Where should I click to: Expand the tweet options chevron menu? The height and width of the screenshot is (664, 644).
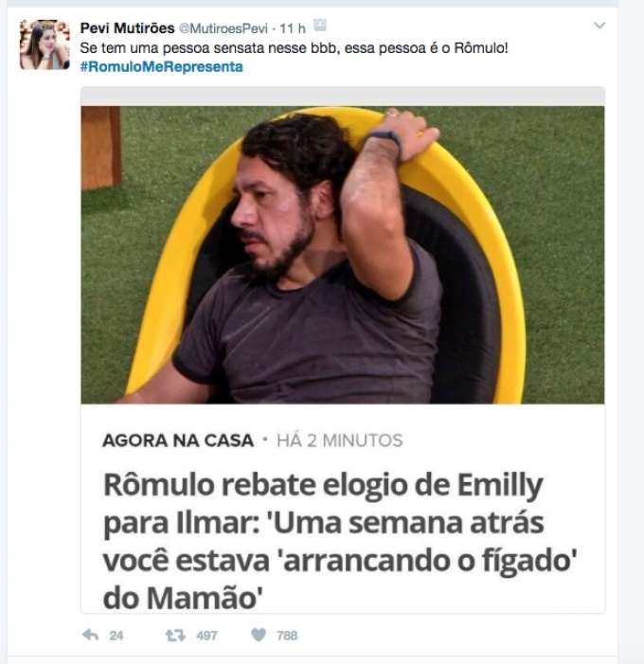[599, 26]
